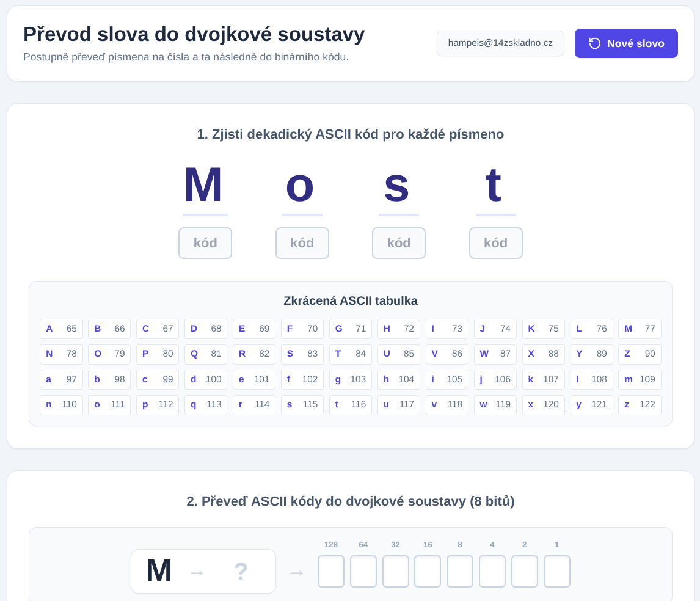Click the t 116 cell in ASCII table
The image size is (700, 601).
pos(351,404)
